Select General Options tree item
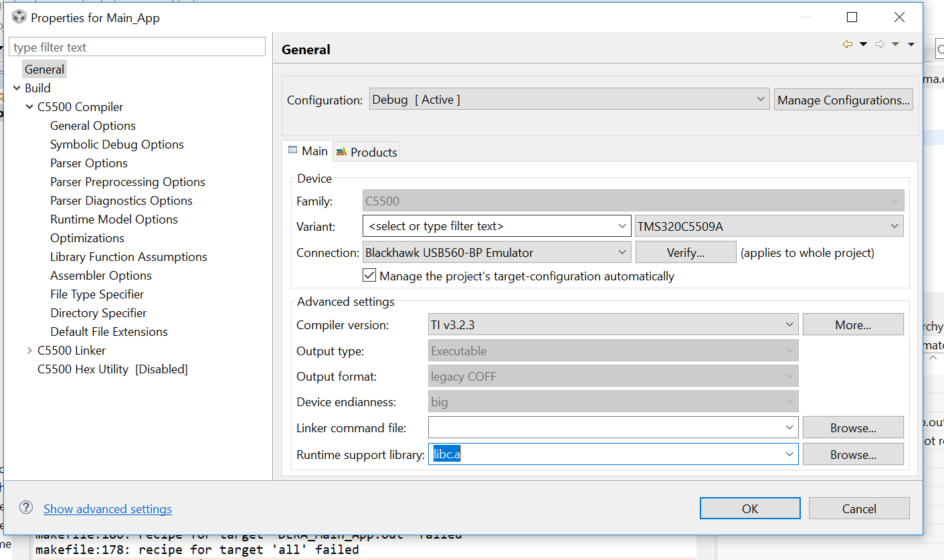The image size is (944, 560). click(93, 125)
